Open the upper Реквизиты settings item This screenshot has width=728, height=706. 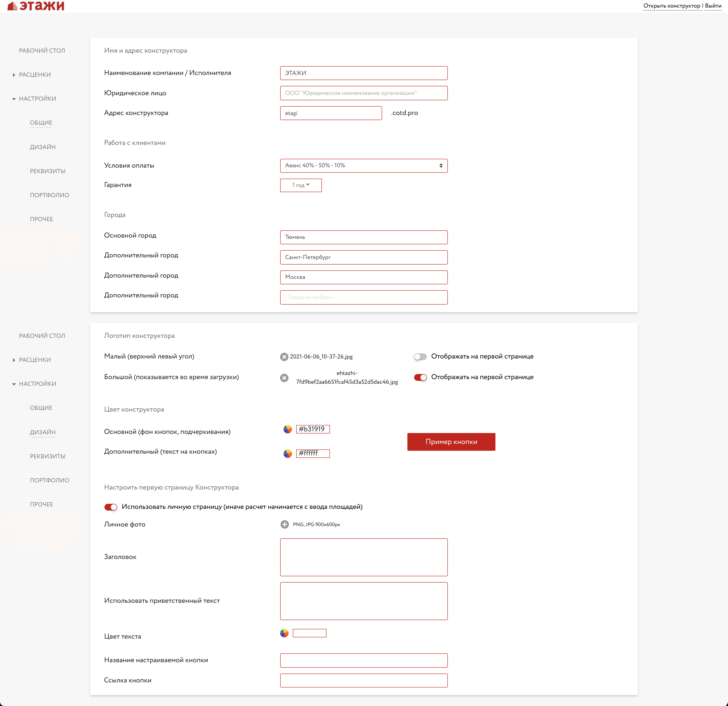[48, 171]
